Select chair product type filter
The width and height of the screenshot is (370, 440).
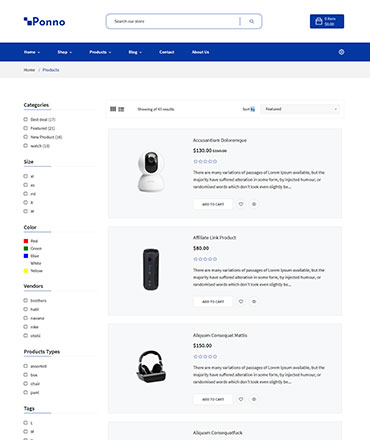(32, 383)
